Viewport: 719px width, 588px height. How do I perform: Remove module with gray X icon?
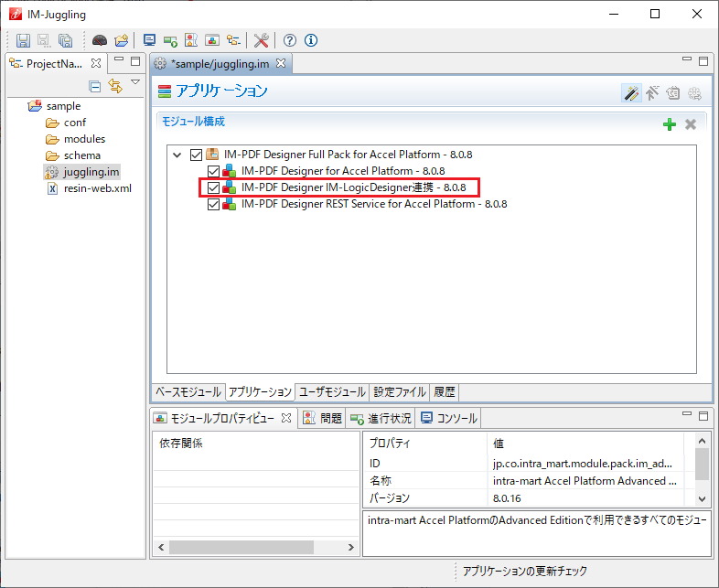[x=691, y=124]
